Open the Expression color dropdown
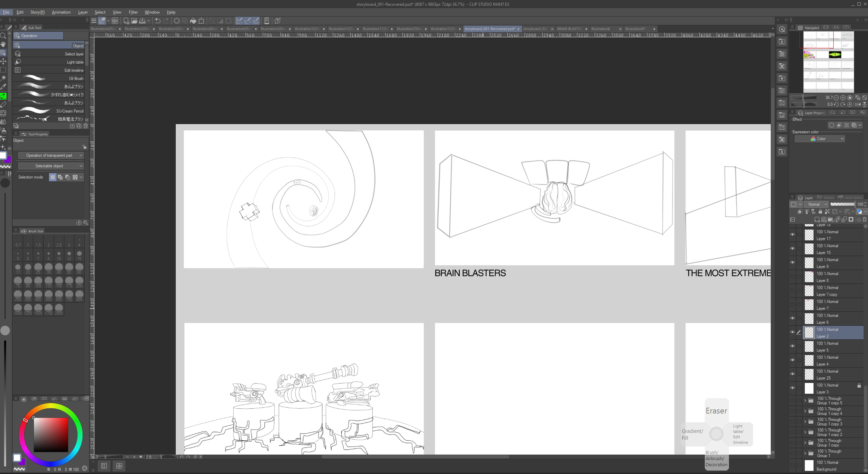Screen dimensions: 868x474 click(x=820, y=139)
